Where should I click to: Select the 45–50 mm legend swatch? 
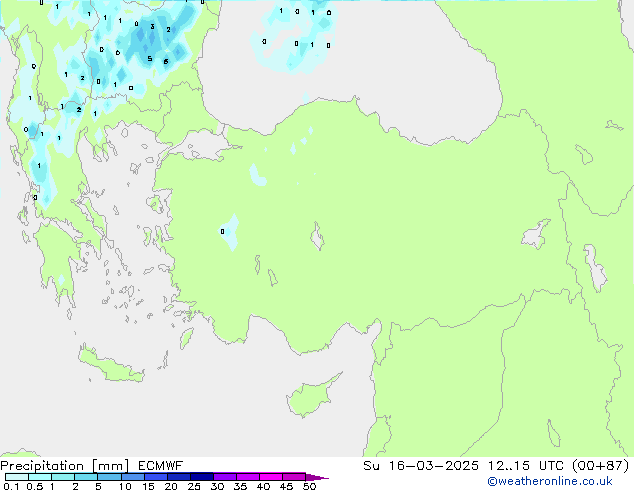pos(294,477)
